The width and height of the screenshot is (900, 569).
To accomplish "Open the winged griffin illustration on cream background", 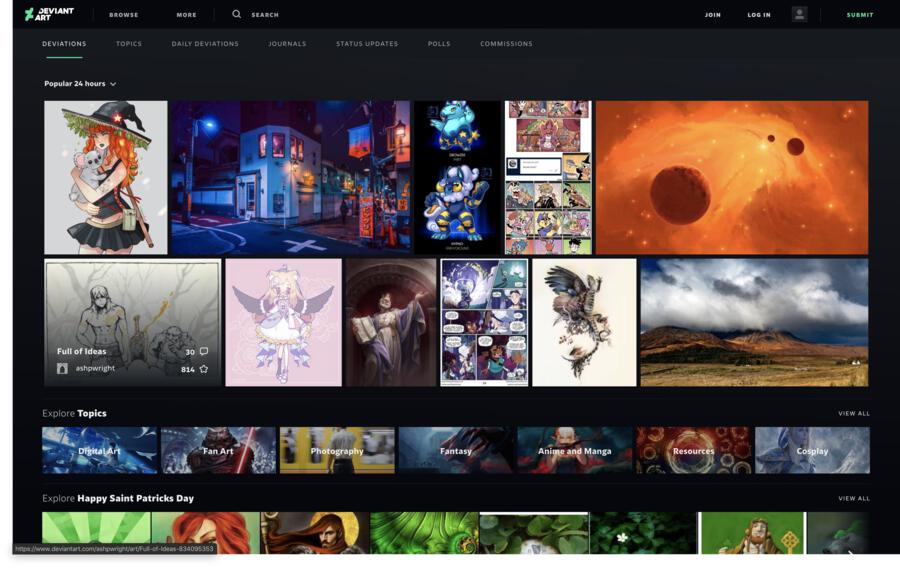I will click(584, 322).
